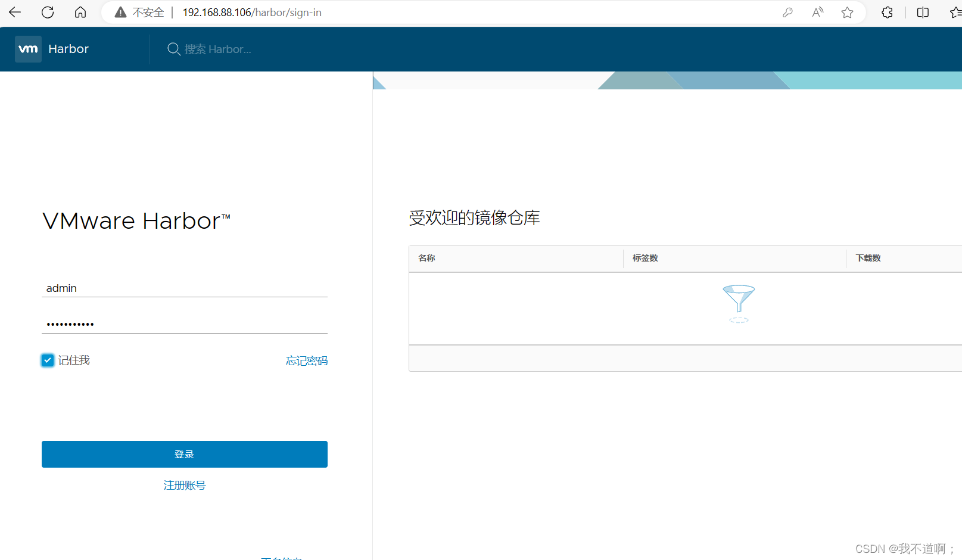
Task: Open the browser home page
Action: pyautogui.click(x=80, y=12)
